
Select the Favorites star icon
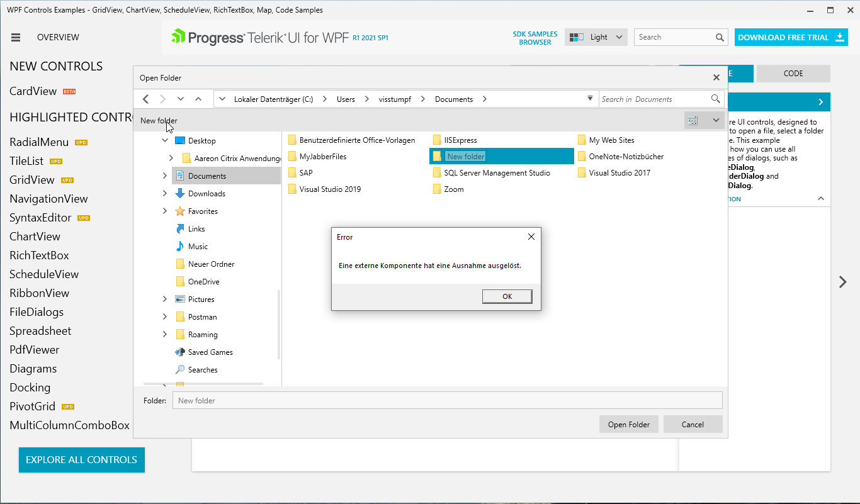pos(180,211)
